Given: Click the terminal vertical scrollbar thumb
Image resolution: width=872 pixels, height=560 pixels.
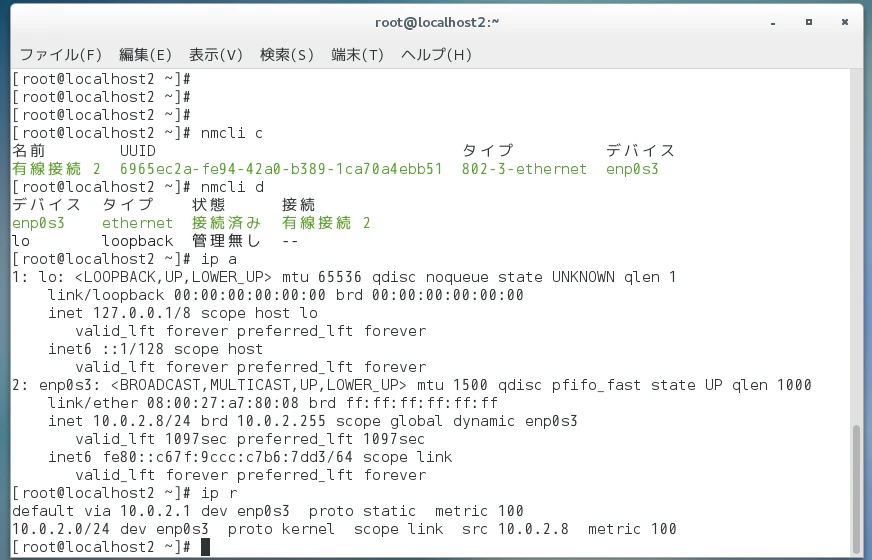Looking at the screenshot, I should [x=856, y=488].
